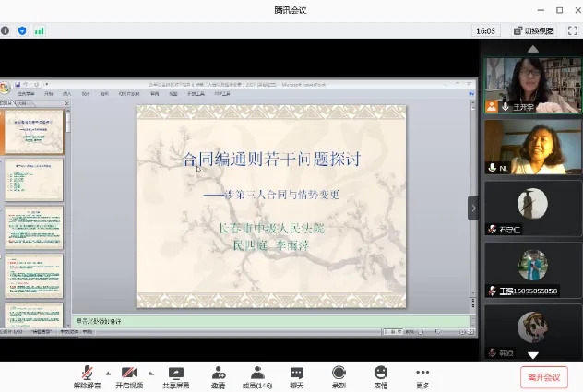Screen dimensions: 583x392
Task: Open the 聊天 chat panel
Action: [297, 375]
